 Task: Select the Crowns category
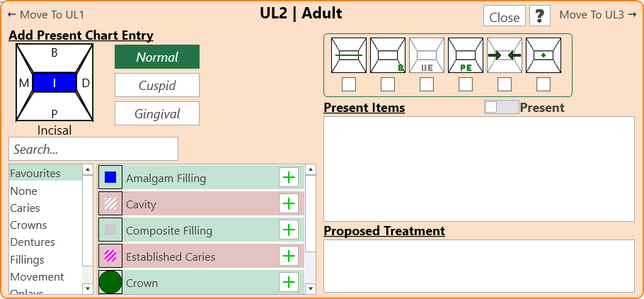coord(28,225)
